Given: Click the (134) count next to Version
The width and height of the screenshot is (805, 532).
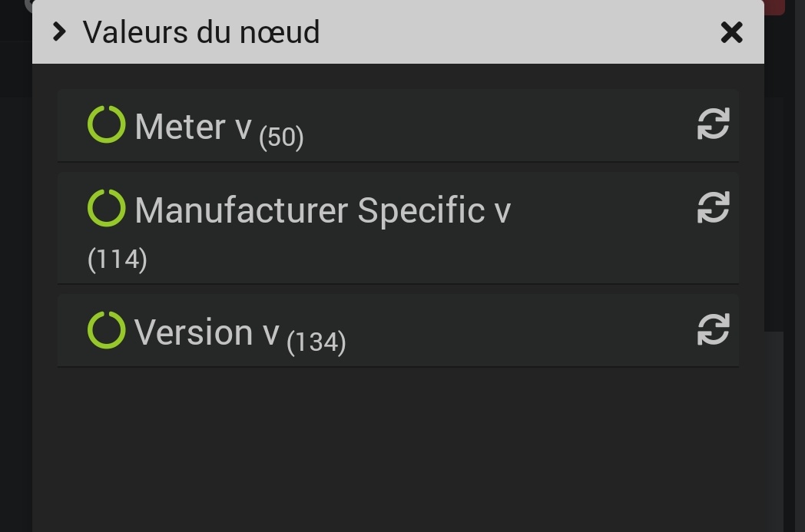Looking at the screenshot, I should click(x=316, y=342).
